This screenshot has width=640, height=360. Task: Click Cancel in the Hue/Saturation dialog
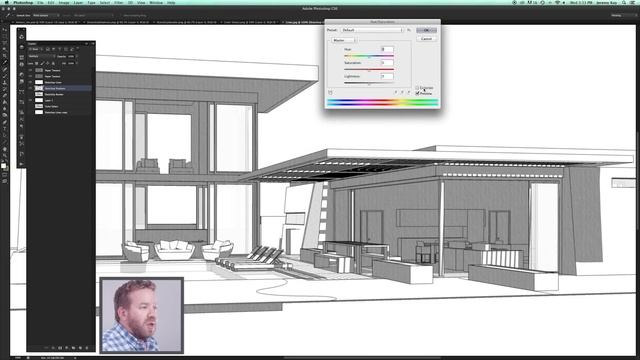pos(427,39)
